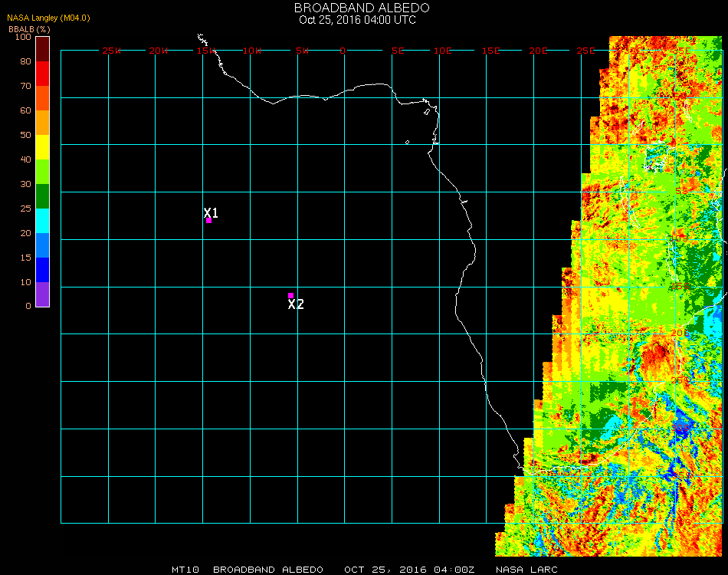
Task: Click the '70' legend tick label
Action: [25, 86]
